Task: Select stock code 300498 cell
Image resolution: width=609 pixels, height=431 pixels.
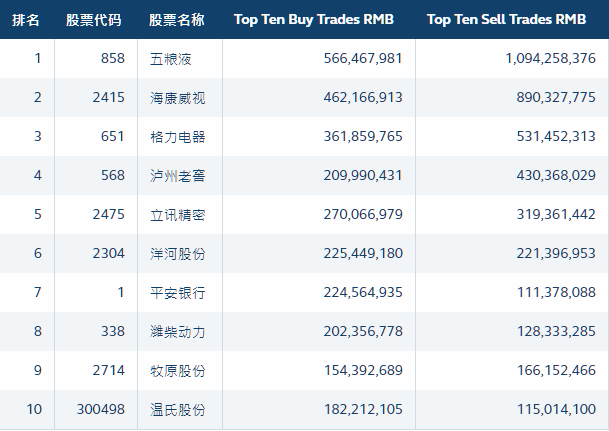Action: [101, 409]
